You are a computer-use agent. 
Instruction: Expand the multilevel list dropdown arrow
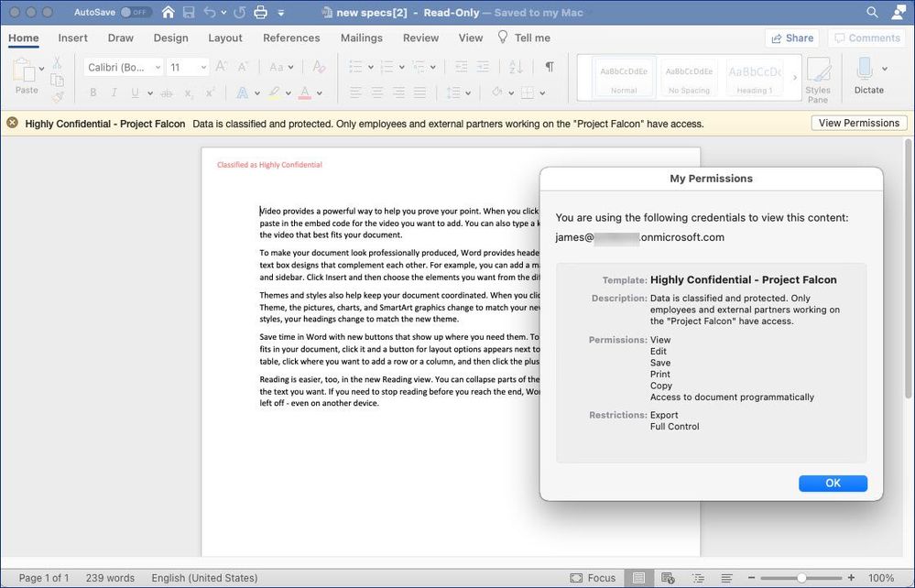432,67
